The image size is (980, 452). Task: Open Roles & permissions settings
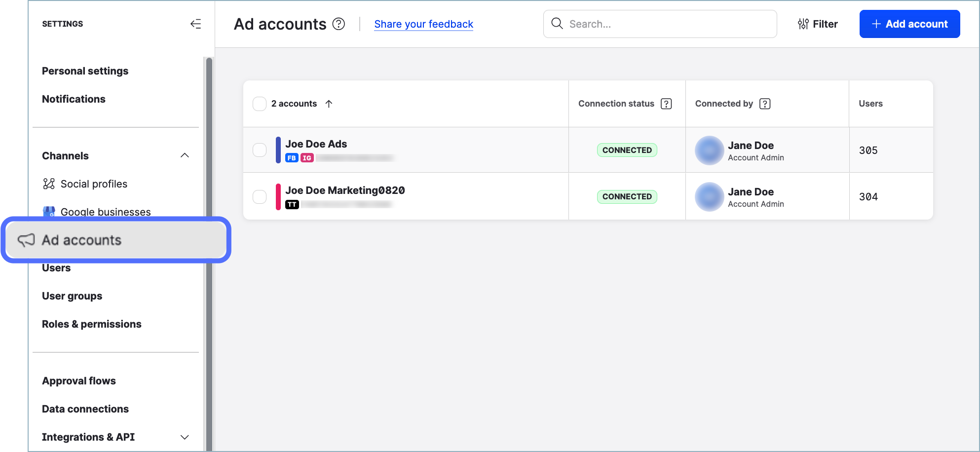point(92,324)
